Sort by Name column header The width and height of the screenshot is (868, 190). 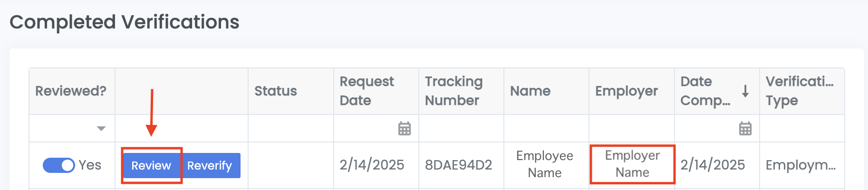click(x=530, y=91)
